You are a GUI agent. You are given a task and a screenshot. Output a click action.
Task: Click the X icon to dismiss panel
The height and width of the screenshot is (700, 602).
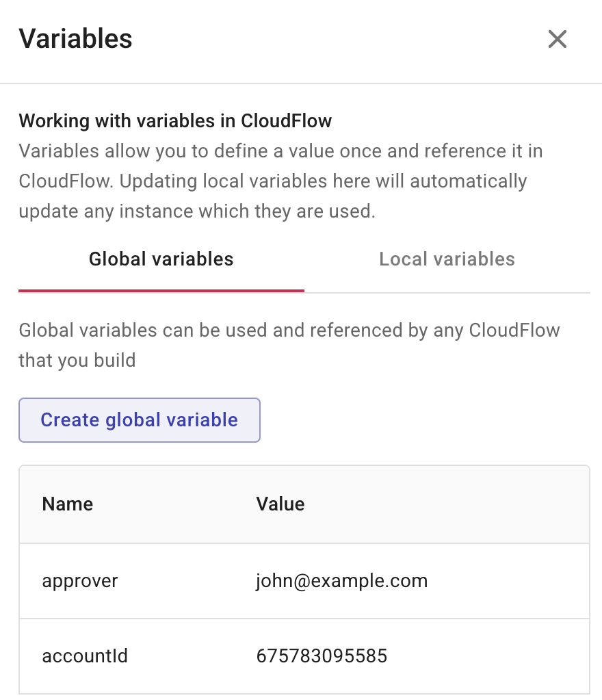(x=557, y=39)
